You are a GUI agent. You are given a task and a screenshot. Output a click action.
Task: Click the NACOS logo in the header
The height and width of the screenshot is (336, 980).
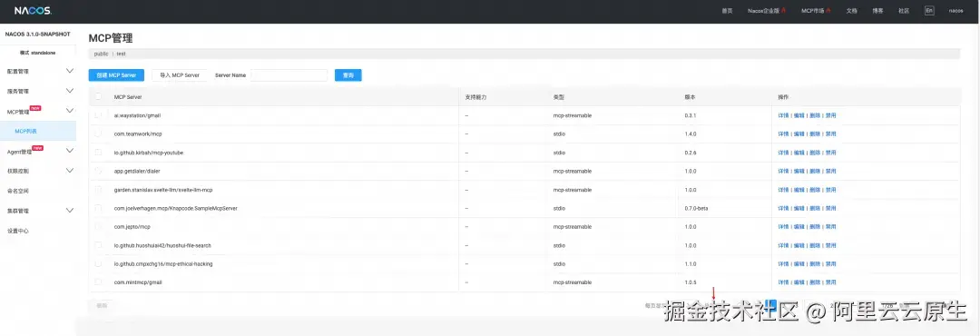(x=34, y=11)
